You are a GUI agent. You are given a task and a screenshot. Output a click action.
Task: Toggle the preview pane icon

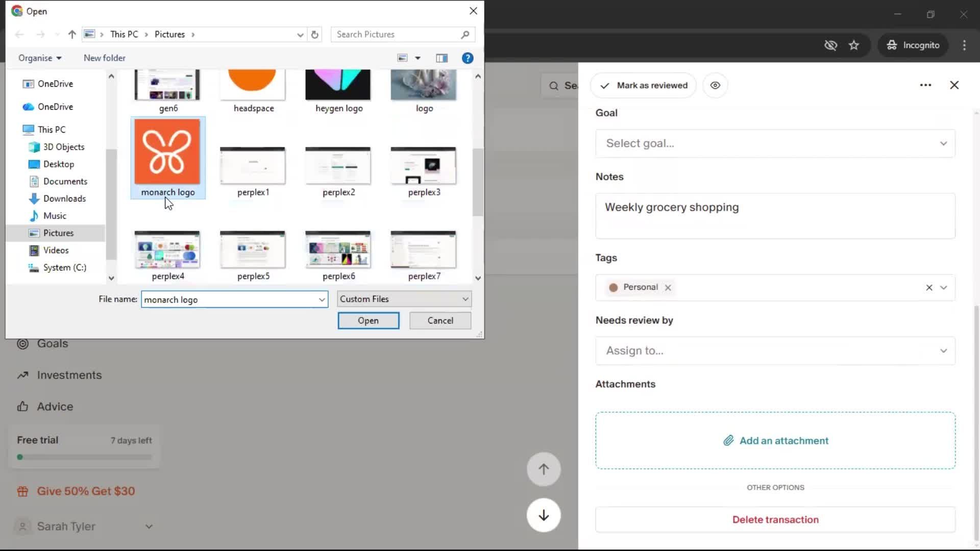tap(442, 58)
